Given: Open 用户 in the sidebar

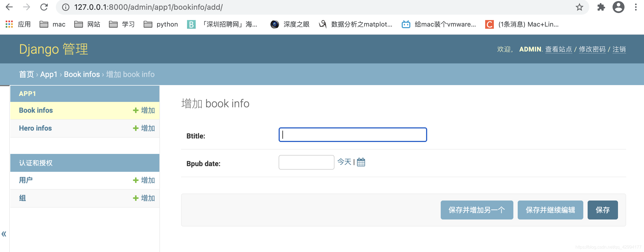Looking at the screenshot, I should pos(26,180).
